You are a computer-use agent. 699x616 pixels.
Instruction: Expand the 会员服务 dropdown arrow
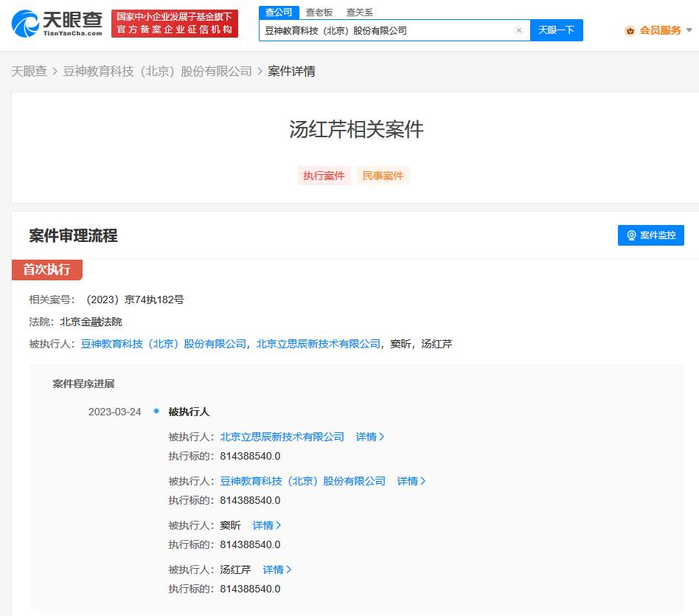pos(689,30)
